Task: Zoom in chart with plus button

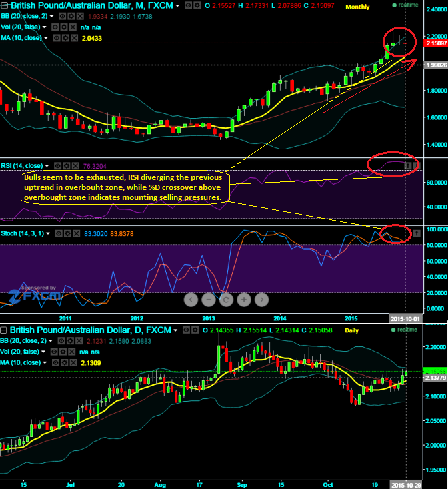Action: (x=244, y=300)
